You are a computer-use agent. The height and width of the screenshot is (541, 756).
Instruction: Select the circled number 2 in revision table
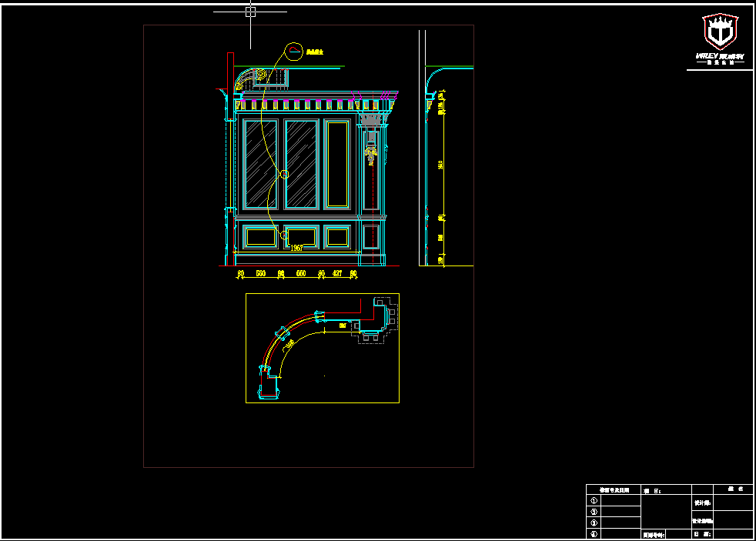(594, 512)
